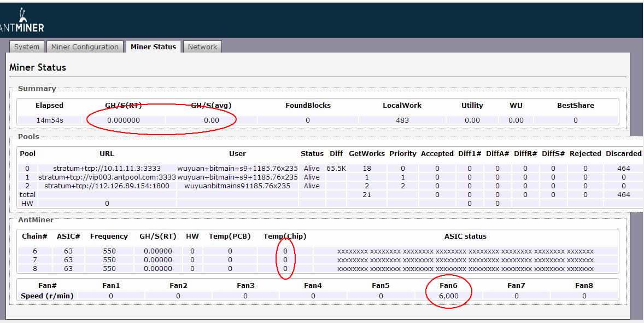Click the ASIC status row for chain 6
This screenshot has height=323, width=644.
(x=465, y=251)
